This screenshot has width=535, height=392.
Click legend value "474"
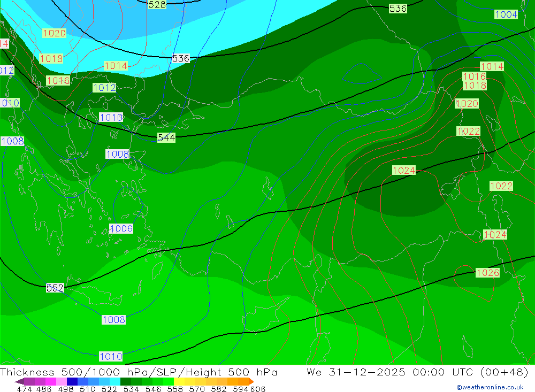tap(24, 389)
